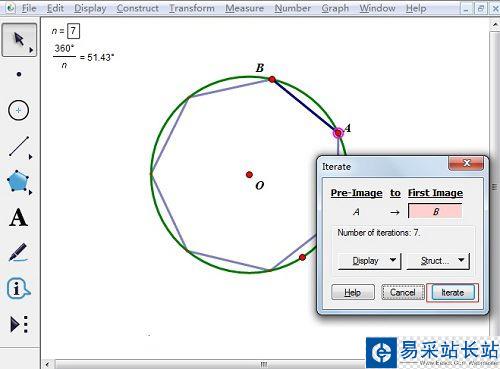Click the horizontal scrollbar left arrow
The width and height of the screenshot is (500, 369).
(x=47, y=364)
